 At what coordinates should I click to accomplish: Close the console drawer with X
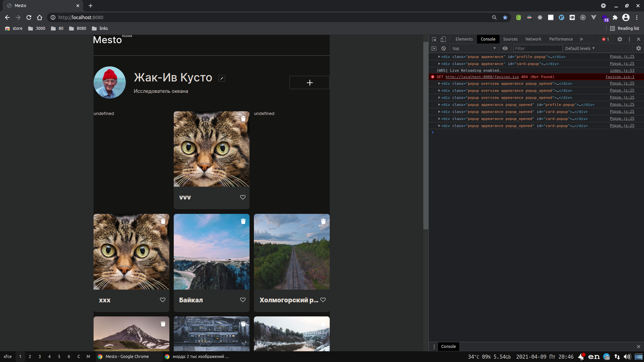click(639, 347)
